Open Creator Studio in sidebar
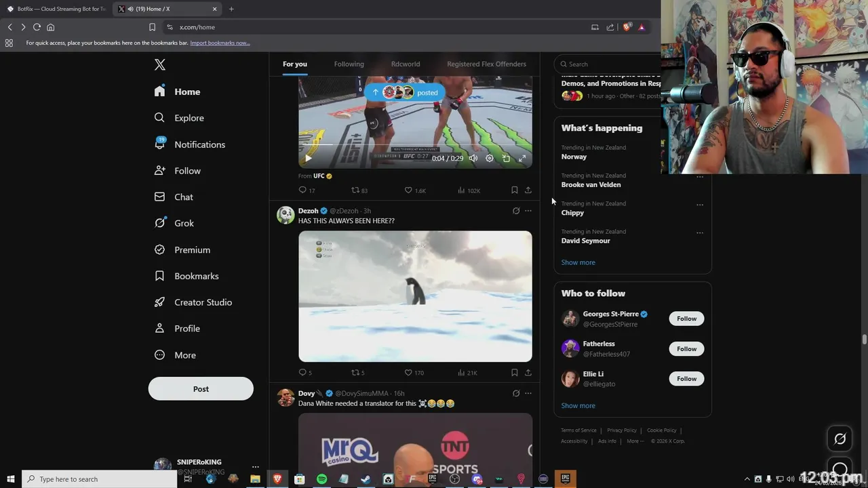The width and height of the screenshot is (868, 488). (x=193, y=302)
